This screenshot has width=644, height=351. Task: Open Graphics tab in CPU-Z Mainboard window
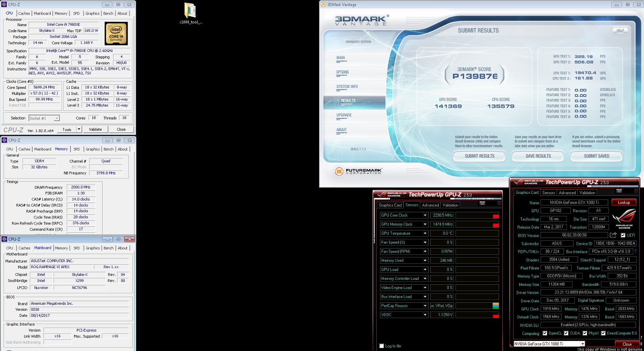[x=93, y=248]
